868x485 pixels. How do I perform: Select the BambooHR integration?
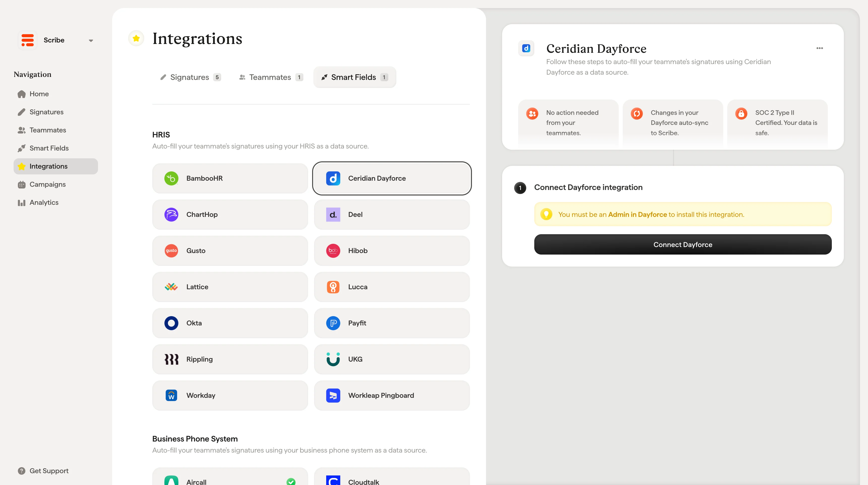point(230,178)
